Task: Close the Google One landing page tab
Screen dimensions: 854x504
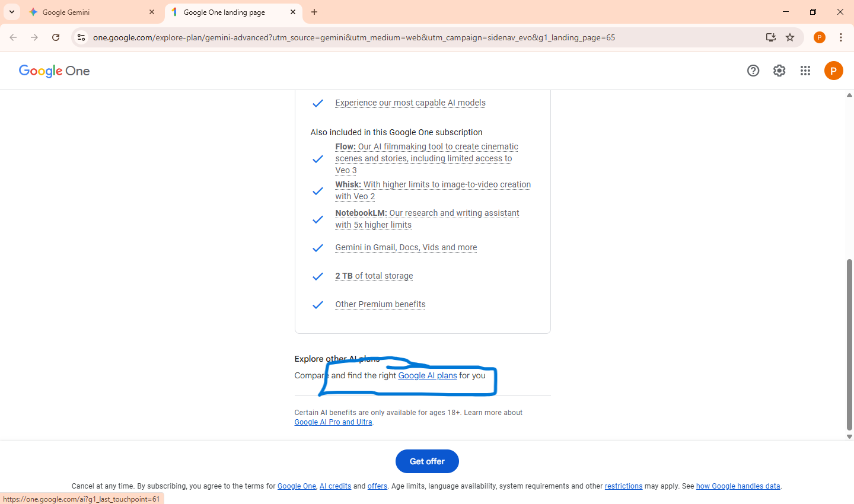Action: coord(293,12)
